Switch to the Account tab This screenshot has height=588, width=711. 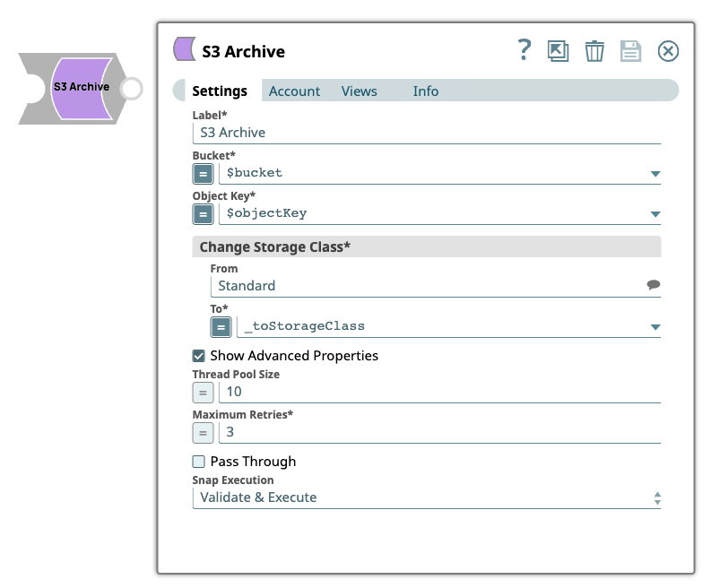point(294,91)
